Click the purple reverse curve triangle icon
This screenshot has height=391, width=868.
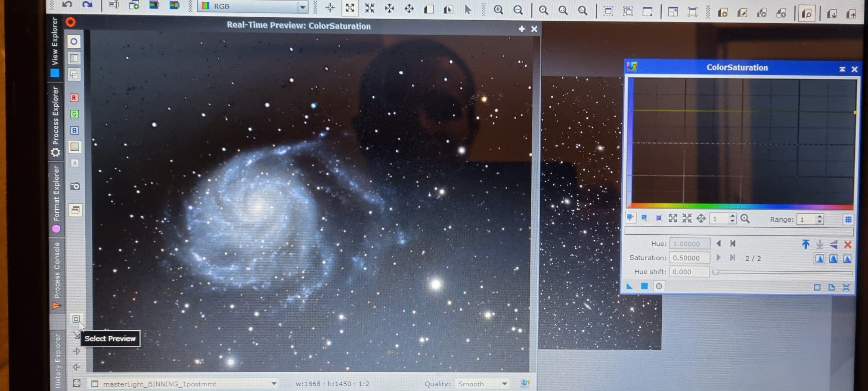point(834,245)
